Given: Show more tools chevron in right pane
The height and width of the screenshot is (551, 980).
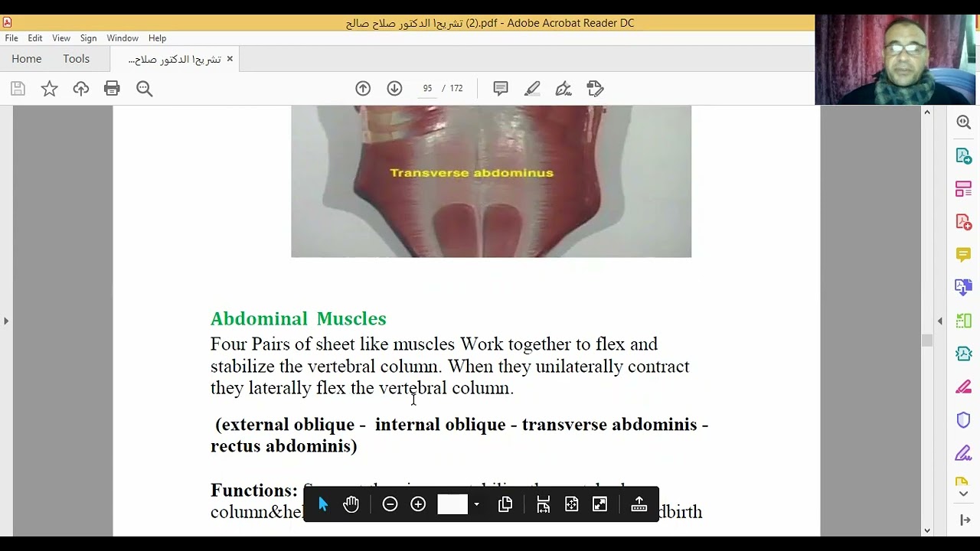Looking at the screenshot, I should 964,494.
